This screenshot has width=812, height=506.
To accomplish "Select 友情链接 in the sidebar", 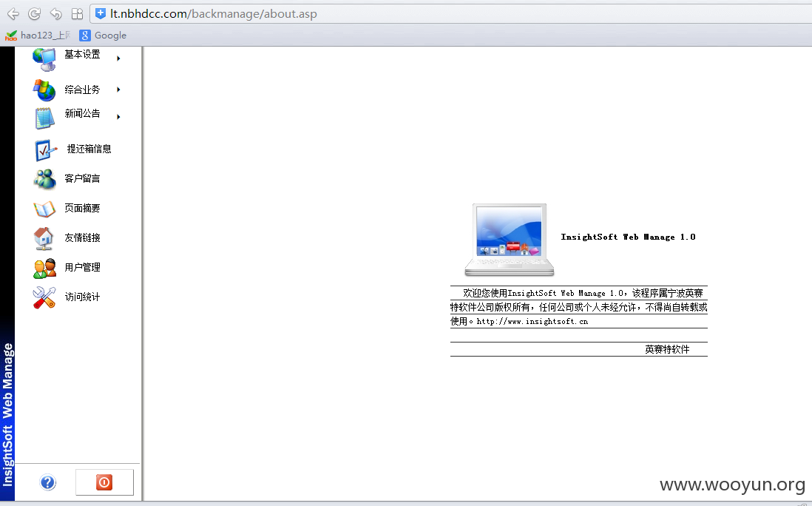I will pyautogui.click(x=82, y=237).
